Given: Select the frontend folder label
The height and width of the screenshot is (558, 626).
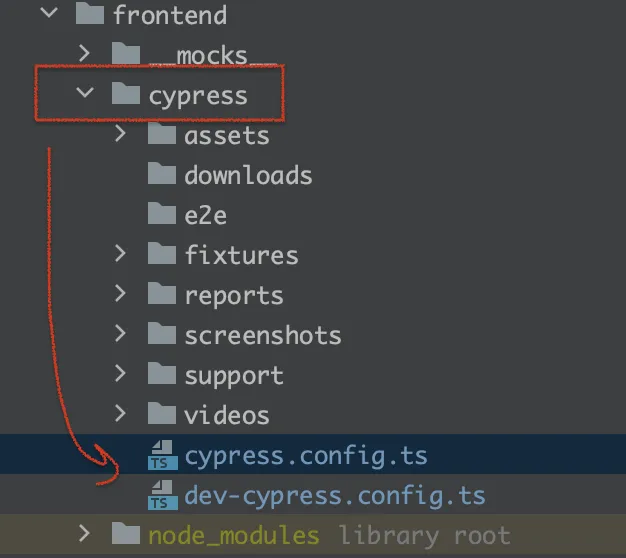Looking at the screenshot, I should [x=170, y=15].
